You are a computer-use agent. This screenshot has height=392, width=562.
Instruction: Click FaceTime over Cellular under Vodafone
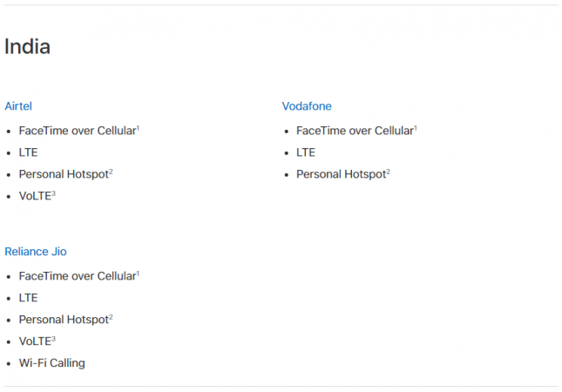[x=354, y=131]
